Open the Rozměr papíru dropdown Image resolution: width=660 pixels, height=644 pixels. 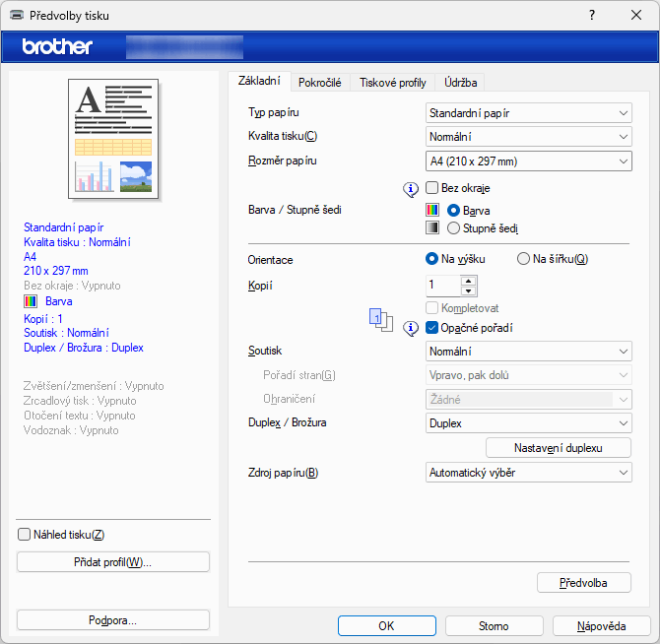(528, 161)
